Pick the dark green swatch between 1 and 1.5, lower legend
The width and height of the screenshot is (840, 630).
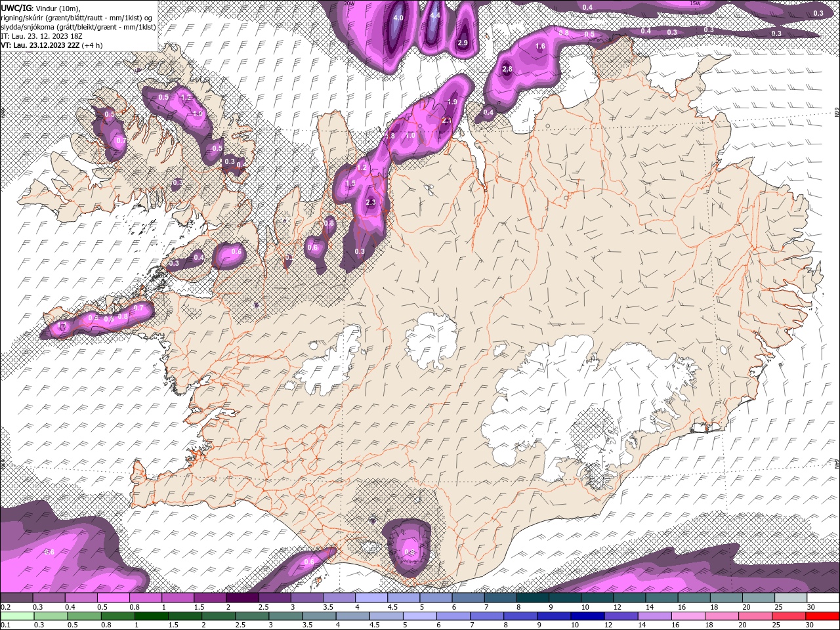pos(152,616)
